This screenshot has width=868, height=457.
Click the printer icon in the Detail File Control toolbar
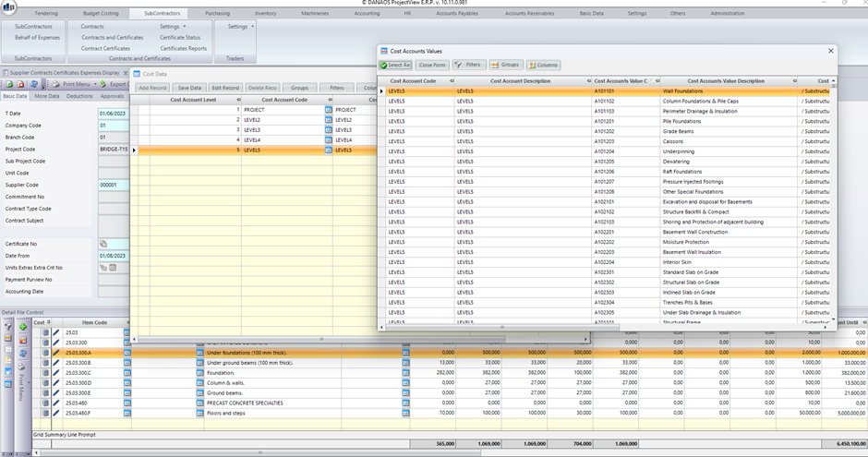coord(21,367)
